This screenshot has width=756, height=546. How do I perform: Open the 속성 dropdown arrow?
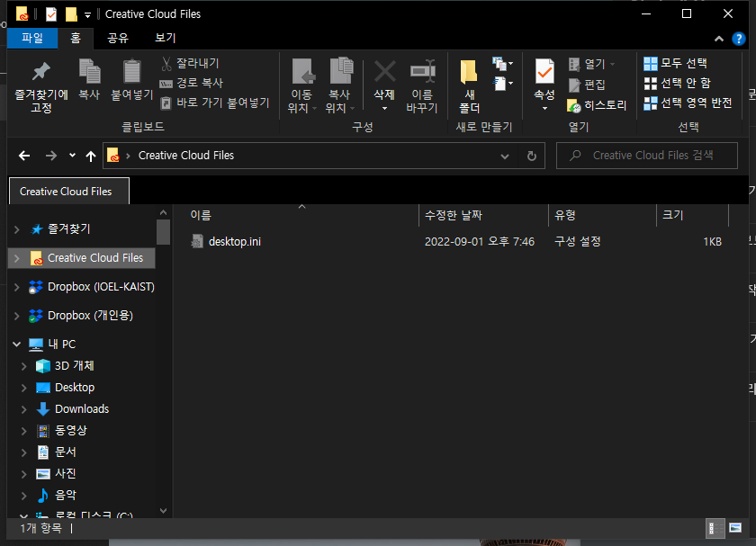pyautogui.click(x=544, y=109)
